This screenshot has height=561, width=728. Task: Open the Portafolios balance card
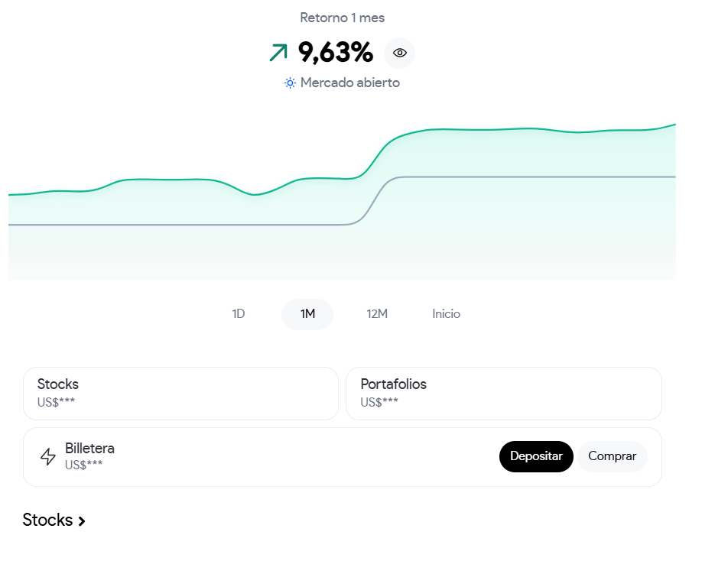tap(503, 393)
